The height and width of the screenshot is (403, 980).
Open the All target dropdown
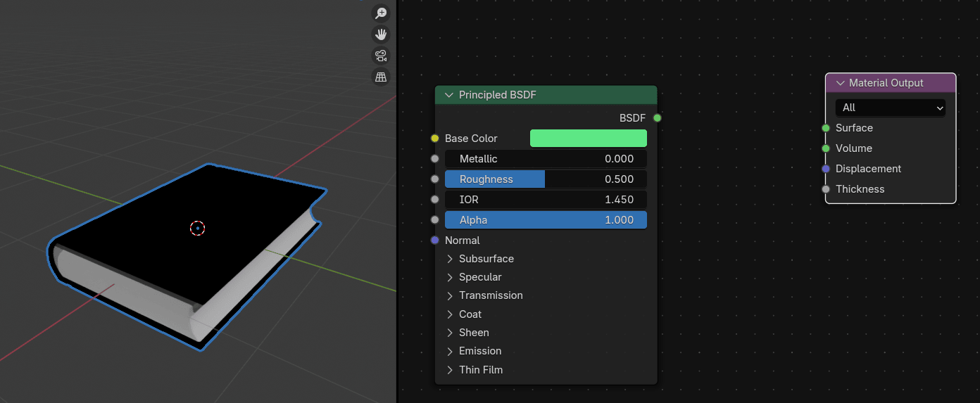(x=890, y=108)
